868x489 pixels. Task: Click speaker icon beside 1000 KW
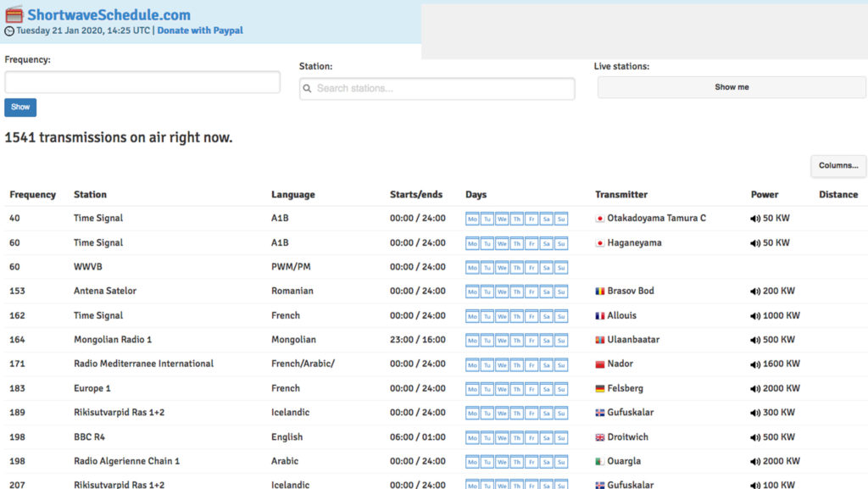point(755,316)
